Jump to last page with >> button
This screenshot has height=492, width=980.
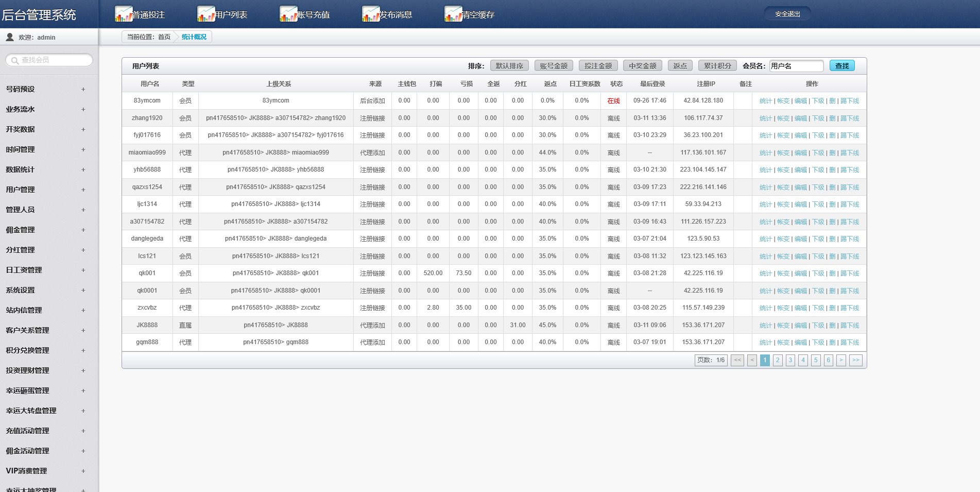point(856,360)
